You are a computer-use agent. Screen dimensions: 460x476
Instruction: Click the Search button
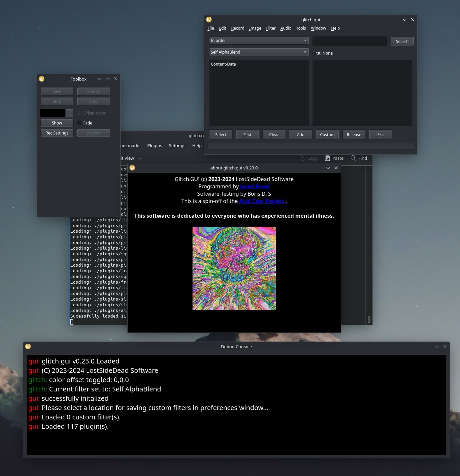[x=402, y=41]
